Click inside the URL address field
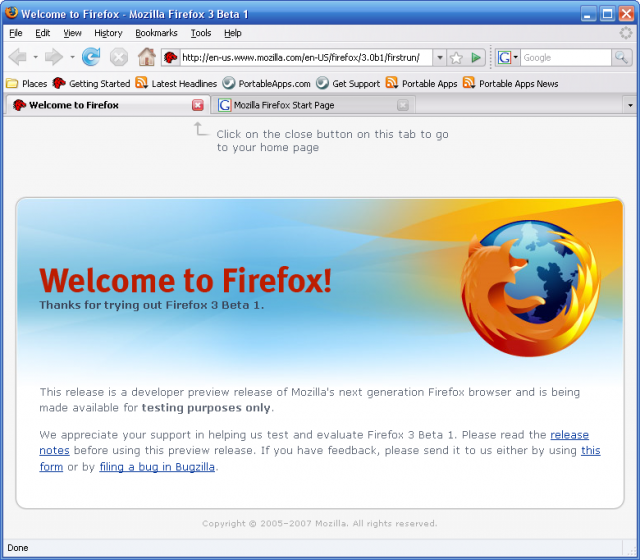 (306, 58)
